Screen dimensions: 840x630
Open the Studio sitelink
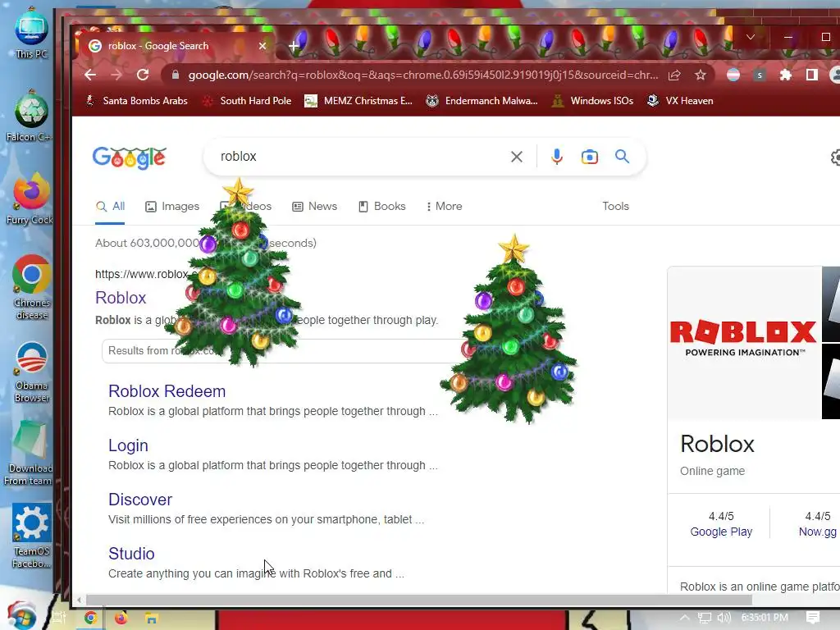point(131,554)
